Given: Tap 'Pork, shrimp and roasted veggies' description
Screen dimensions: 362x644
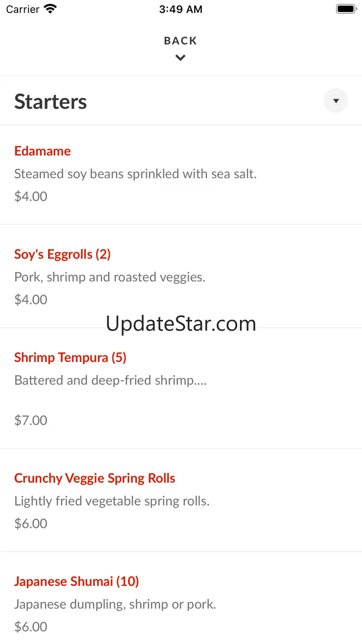Looking at the screenshot, I should 110,277.
